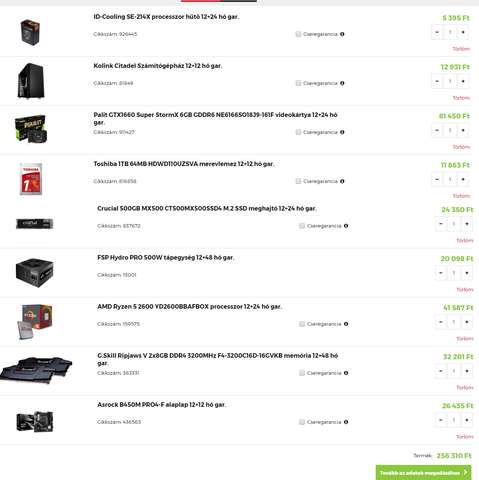Show Cseregarancia info for Crucial MX500 SSD
This screenshot has height=480, width=479.
tap(346, 226)
